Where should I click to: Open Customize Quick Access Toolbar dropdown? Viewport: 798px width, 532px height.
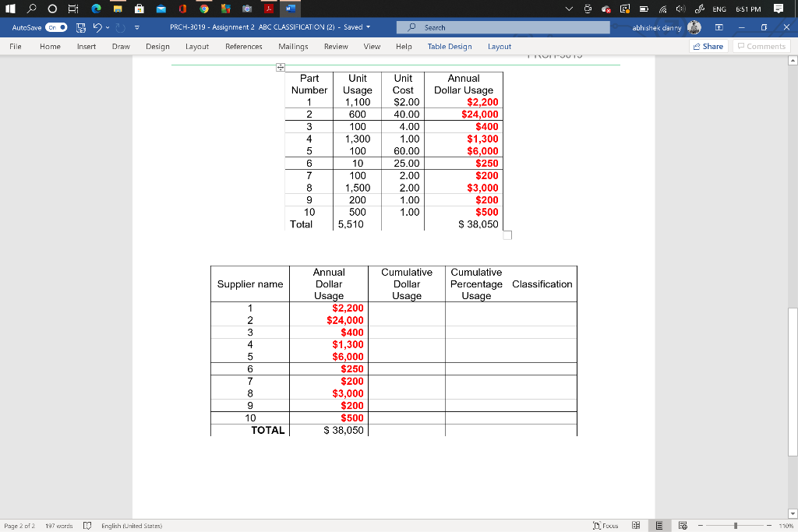(x=137, y=27)
